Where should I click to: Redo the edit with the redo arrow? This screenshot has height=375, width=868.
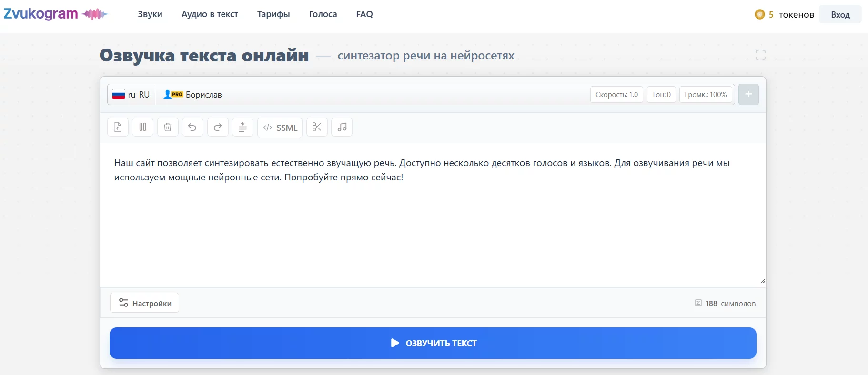coord(218,128)
